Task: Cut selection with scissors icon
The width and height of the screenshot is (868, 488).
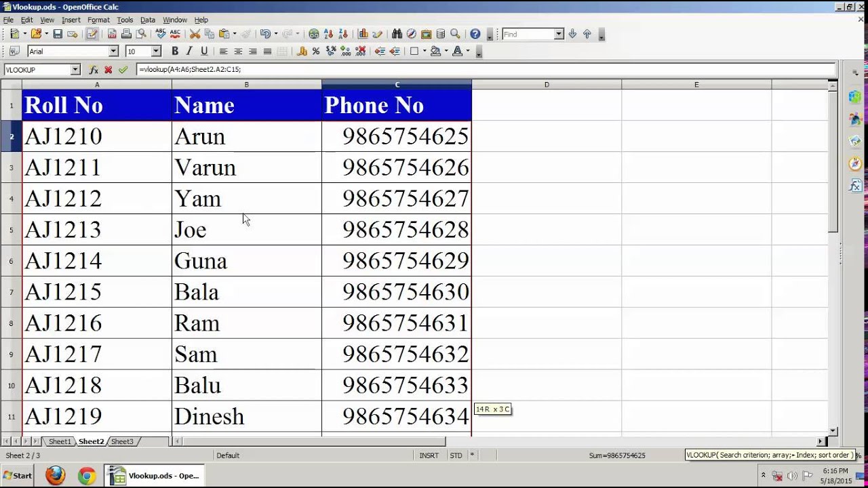Action: (195, 34)
